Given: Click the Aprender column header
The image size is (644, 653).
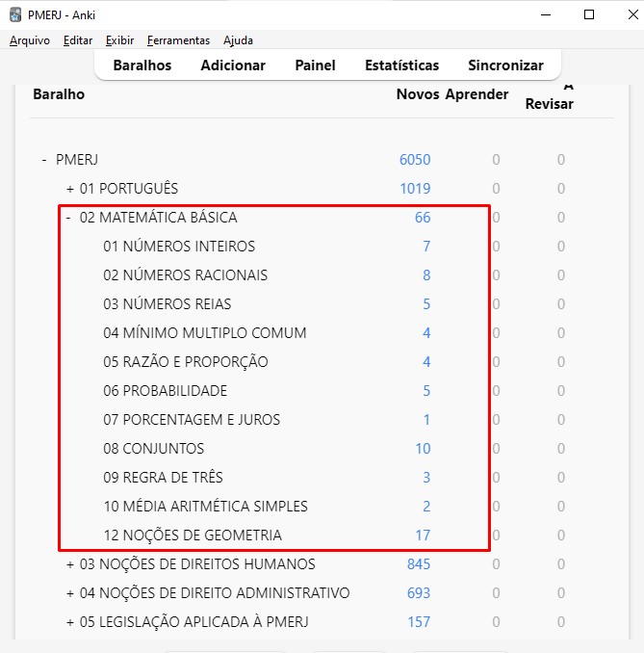Looking at the screenshot, I should (477, 94).
